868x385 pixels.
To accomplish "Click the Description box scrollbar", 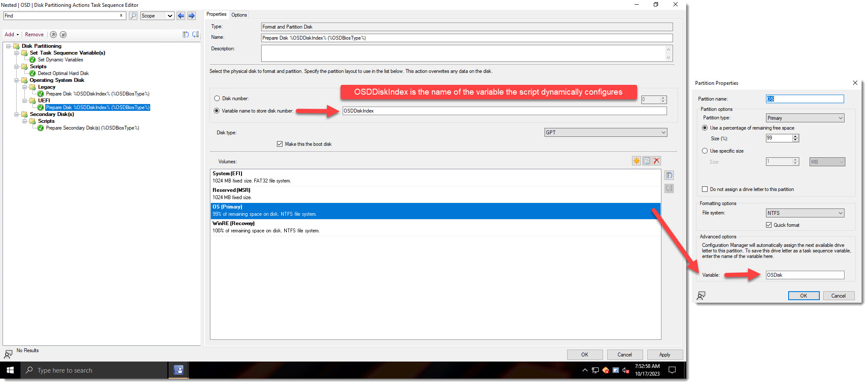I will 669,53.
